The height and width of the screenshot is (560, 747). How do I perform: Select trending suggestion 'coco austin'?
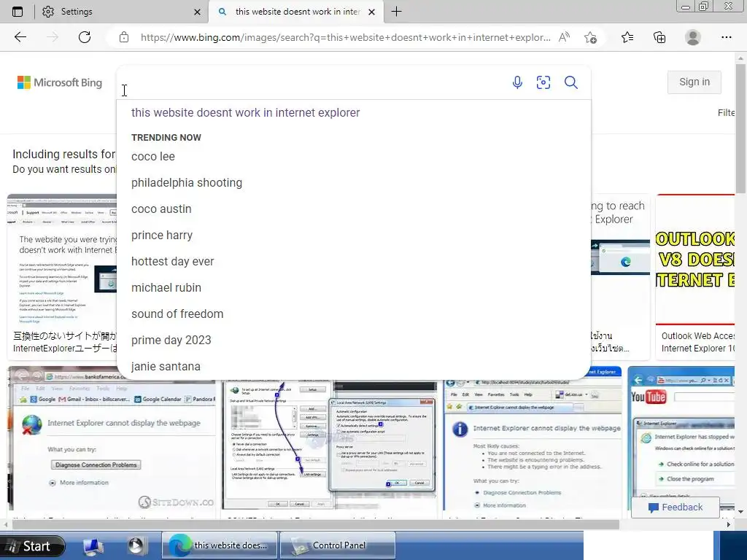click(x=161, y=209)
